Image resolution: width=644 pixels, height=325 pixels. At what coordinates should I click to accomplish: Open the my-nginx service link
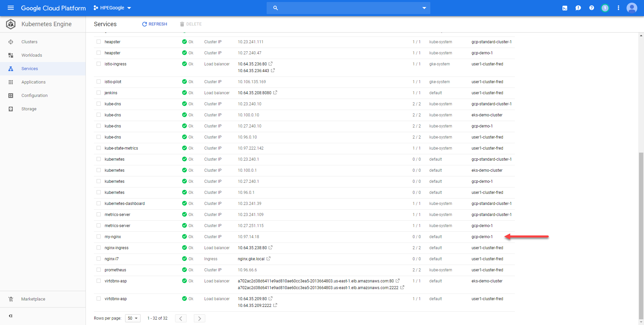(x=113, y=237)
